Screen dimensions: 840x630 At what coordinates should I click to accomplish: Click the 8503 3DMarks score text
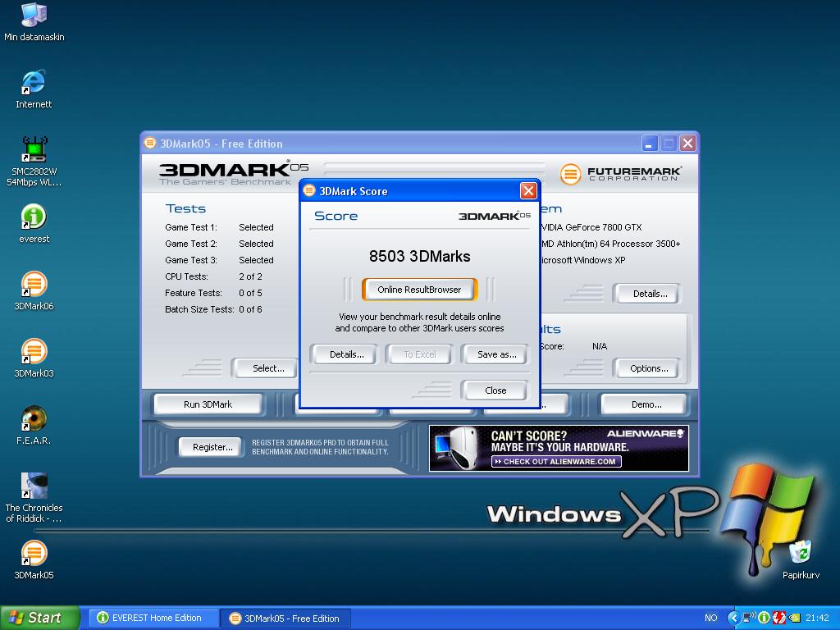[x=419, y=256]
